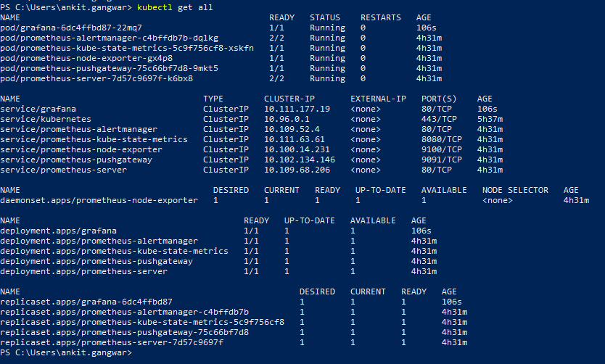Click the 5h37m age value
Viewport: 605px width, 364px height.
(490, 119)
